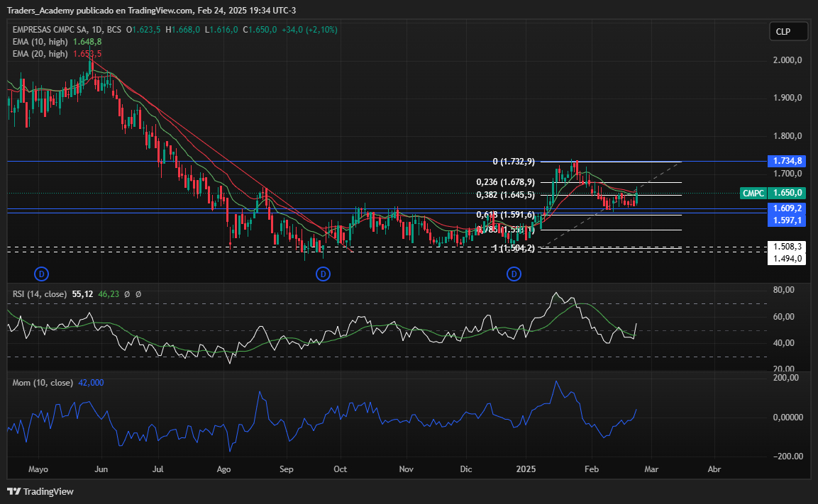Open the CLP currency selector
The width and height of the screenshot is (818, 504).
(x=790, y=31)
